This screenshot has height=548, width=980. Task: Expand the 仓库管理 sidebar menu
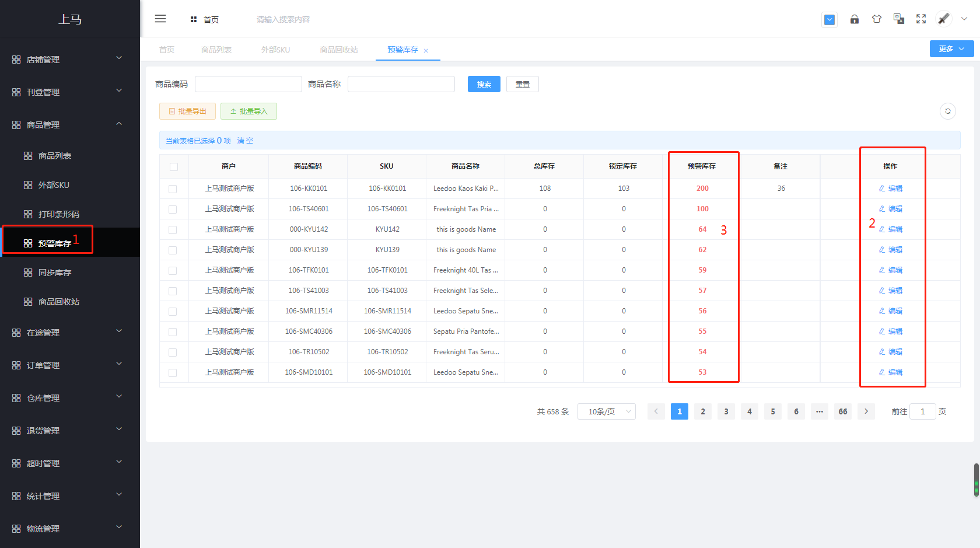(x=70, y=398)
